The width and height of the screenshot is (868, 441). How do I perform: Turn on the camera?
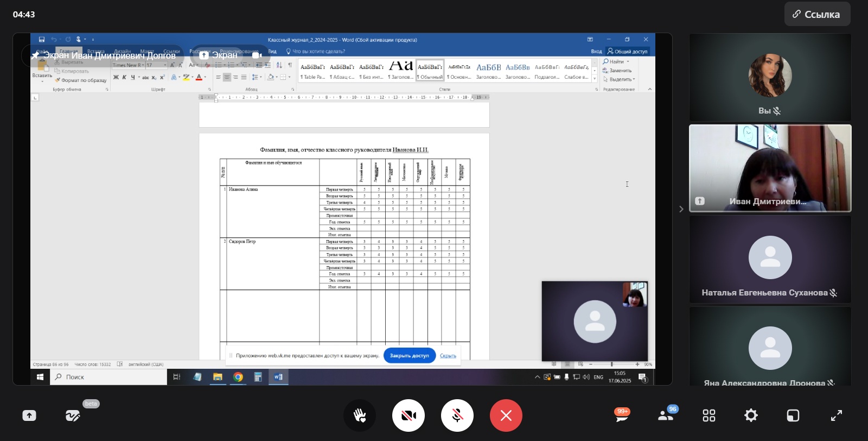pos(408,415)
